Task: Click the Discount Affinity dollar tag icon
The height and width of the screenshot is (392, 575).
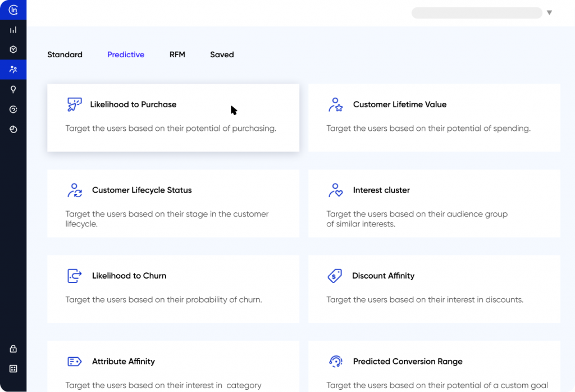Action: click(335, 276)
